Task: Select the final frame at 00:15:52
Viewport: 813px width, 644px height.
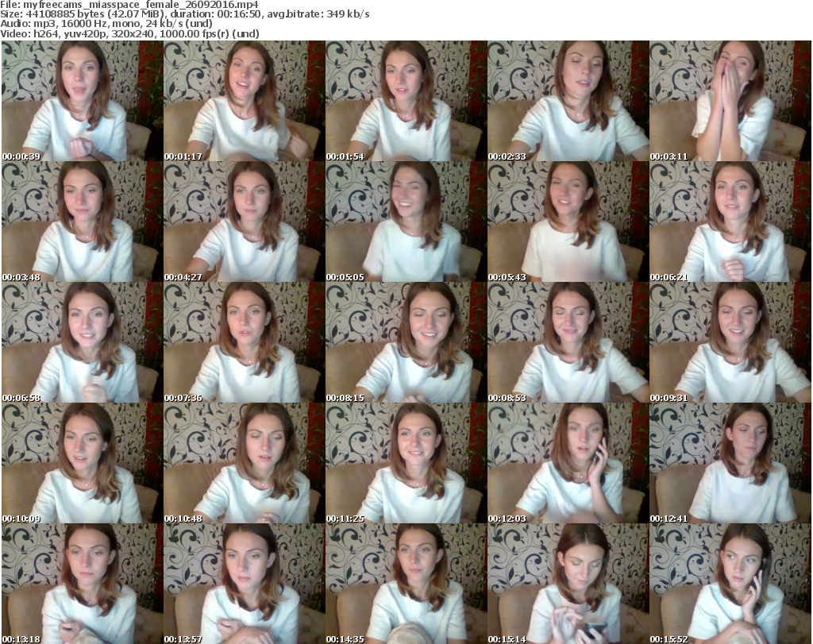Action: [730, 584]
